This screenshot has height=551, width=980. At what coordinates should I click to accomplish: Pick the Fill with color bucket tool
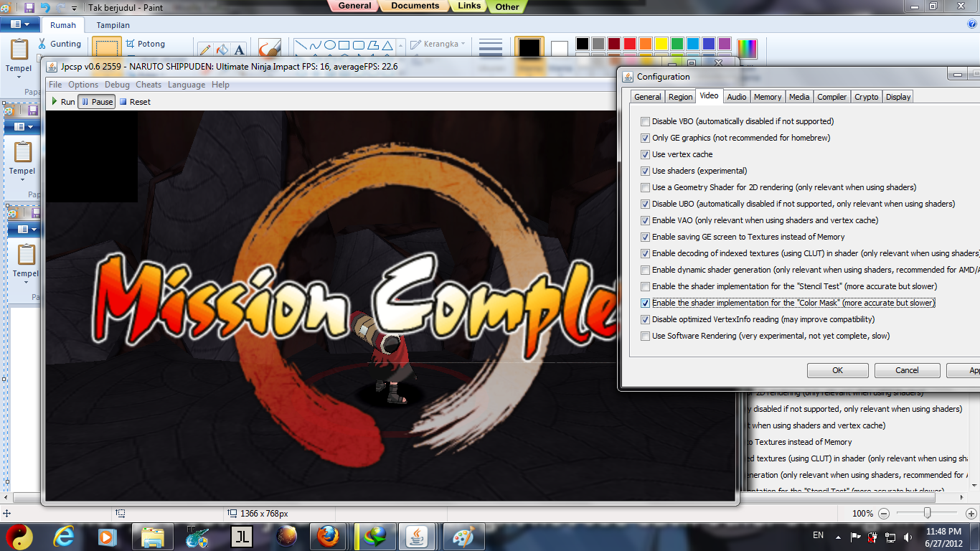tap(222, 50)
